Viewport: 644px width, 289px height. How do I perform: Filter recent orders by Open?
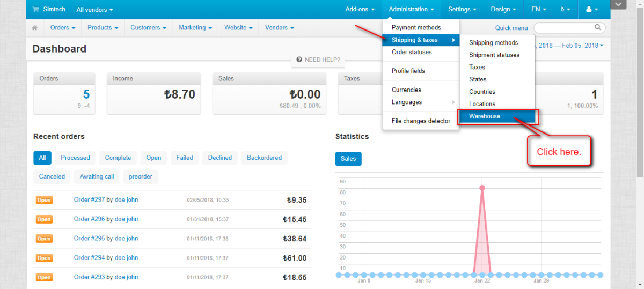(x=153, y=158)
